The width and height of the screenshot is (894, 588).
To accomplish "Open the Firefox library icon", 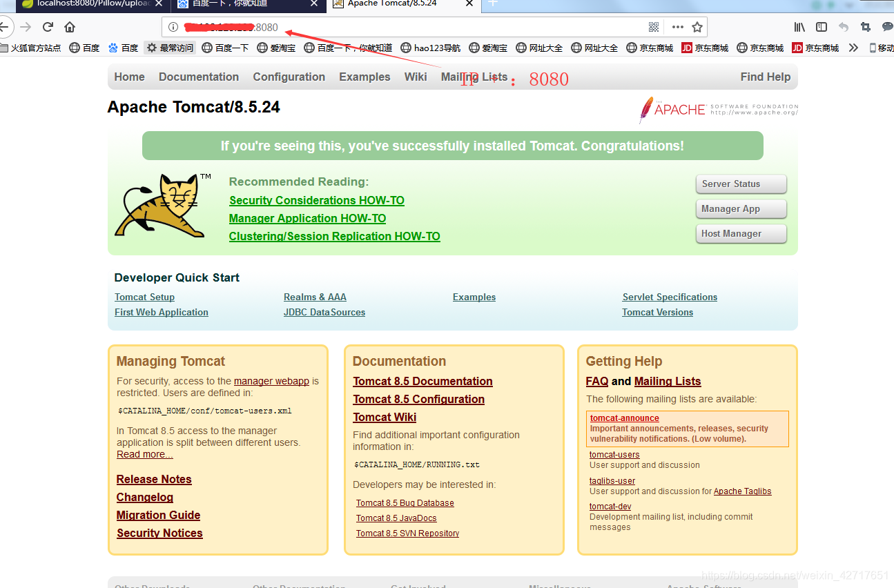I will point(799,27).
